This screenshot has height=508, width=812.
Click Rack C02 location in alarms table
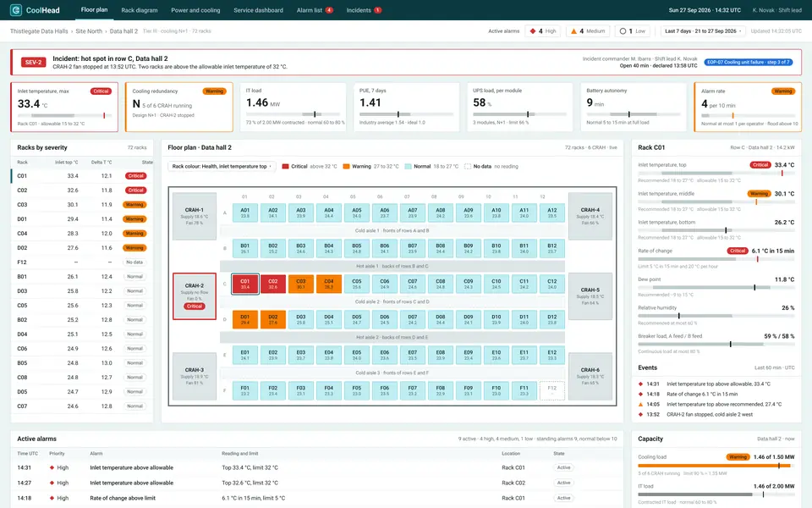(x=513, y=483)
